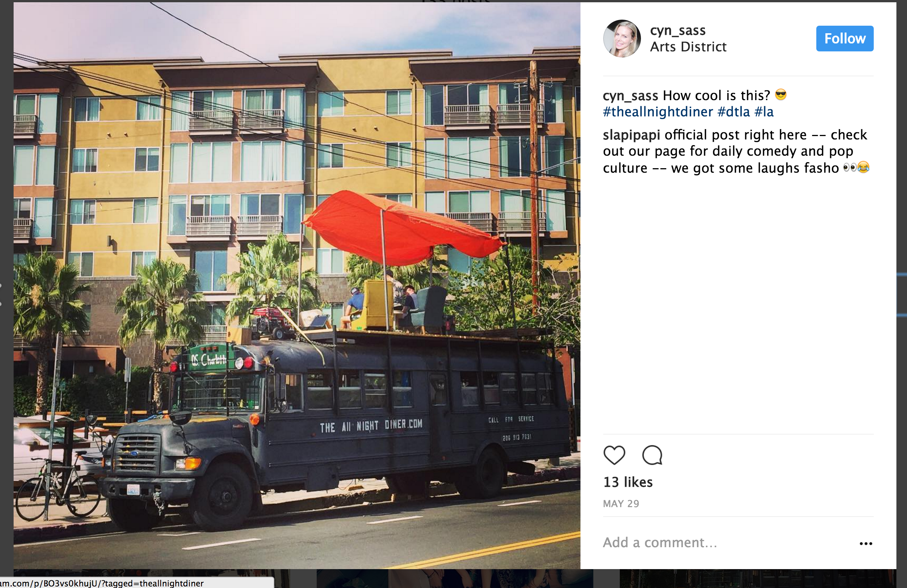Like the post with the heart icon

click(614, 455)
